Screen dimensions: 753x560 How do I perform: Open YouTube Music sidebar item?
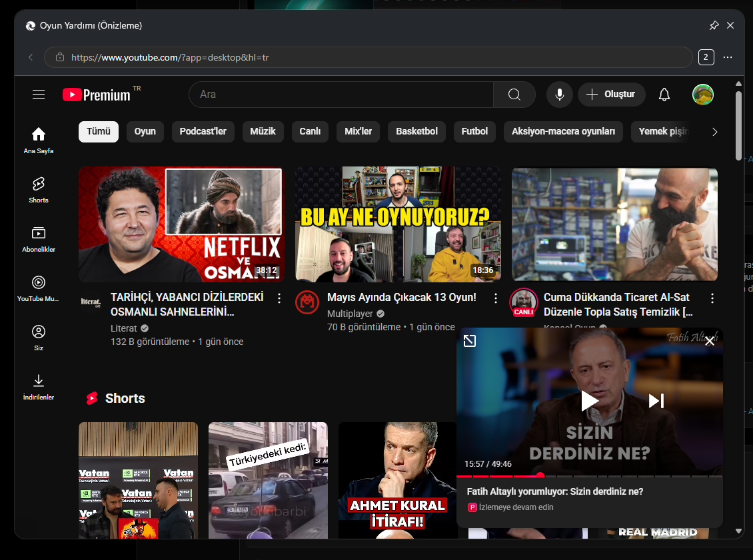pos(39,289)
